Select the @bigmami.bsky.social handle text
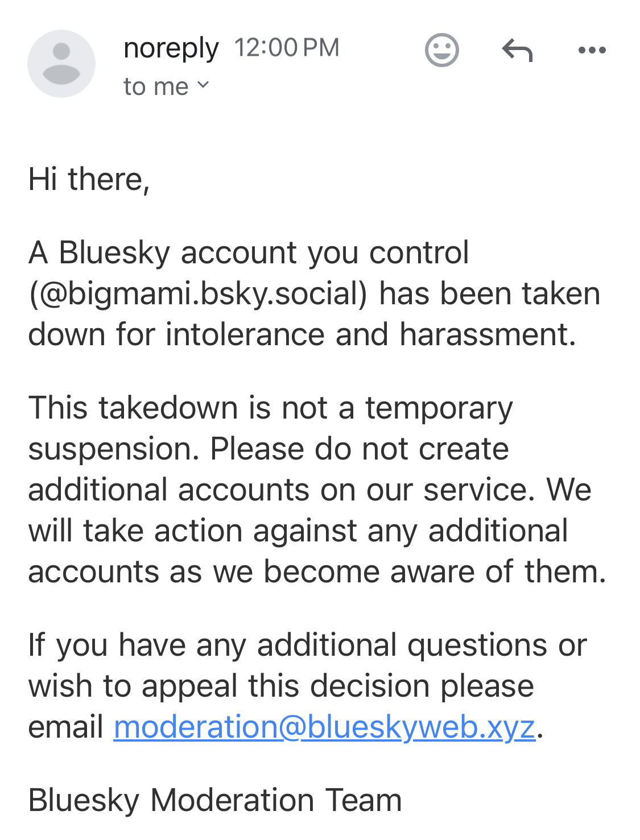Screen dimensions: 640x840 tap(199, 293)
